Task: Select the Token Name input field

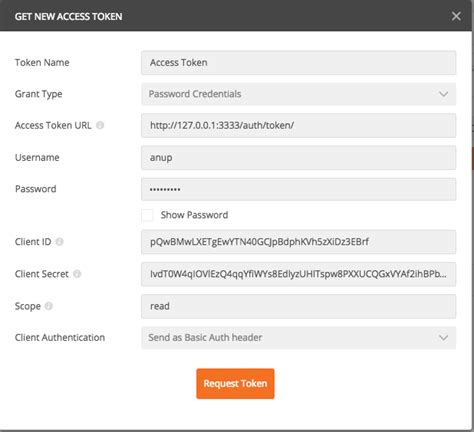Action: click(298, 63)
